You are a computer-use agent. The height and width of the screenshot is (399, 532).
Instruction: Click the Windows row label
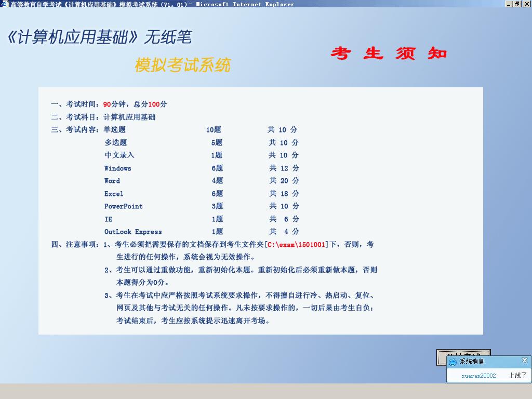pos(118,168)
